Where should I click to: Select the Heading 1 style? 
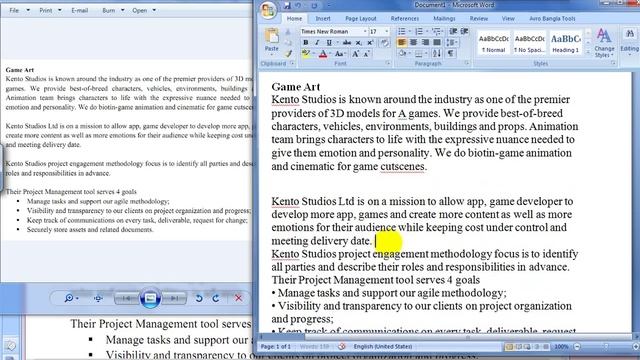pyautogui.click(x=566, y=43)
